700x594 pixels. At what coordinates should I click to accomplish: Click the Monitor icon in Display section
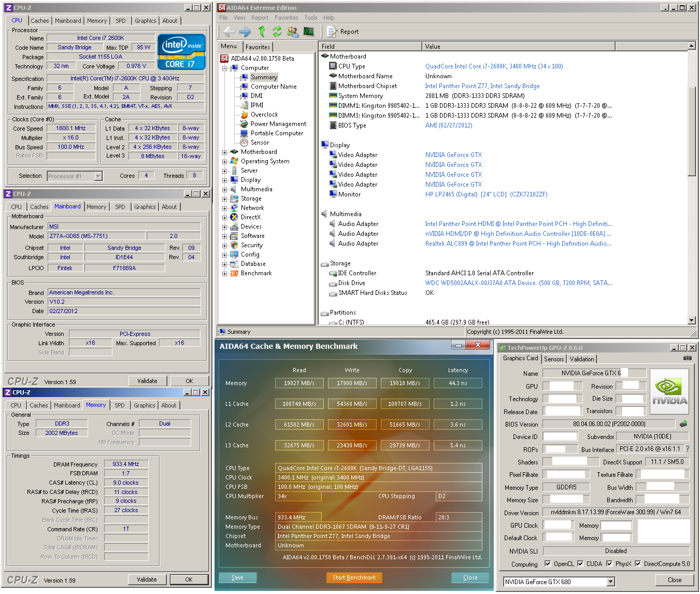[x=333, y=194]
